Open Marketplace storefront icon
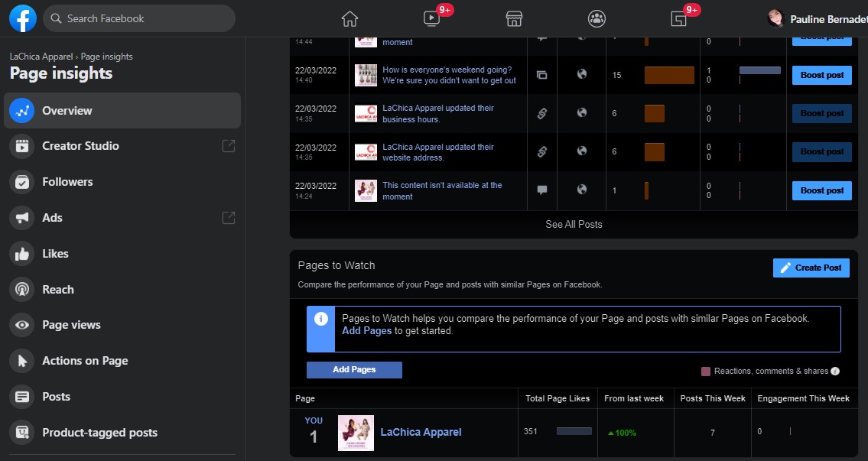Screen dimensions: 868x461 pyautogui.click(x=514, y=19)
